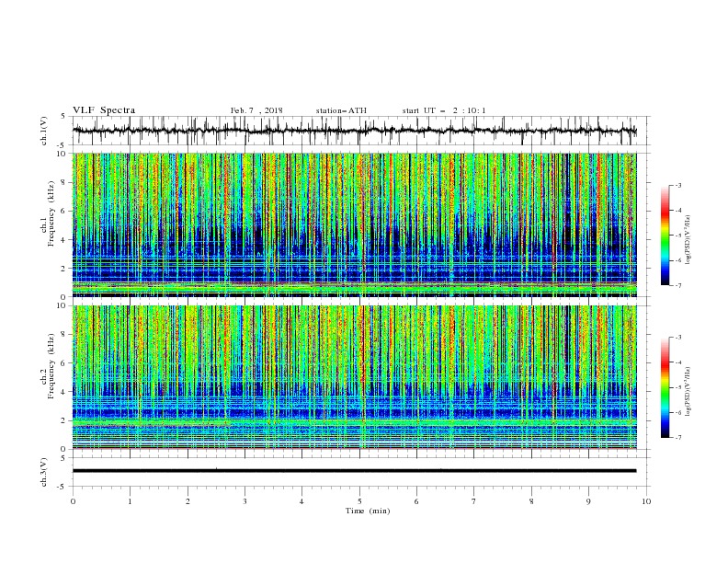Select the date text "Feb. 7, 2018"

pyautogui.click(x=256, y=110)
